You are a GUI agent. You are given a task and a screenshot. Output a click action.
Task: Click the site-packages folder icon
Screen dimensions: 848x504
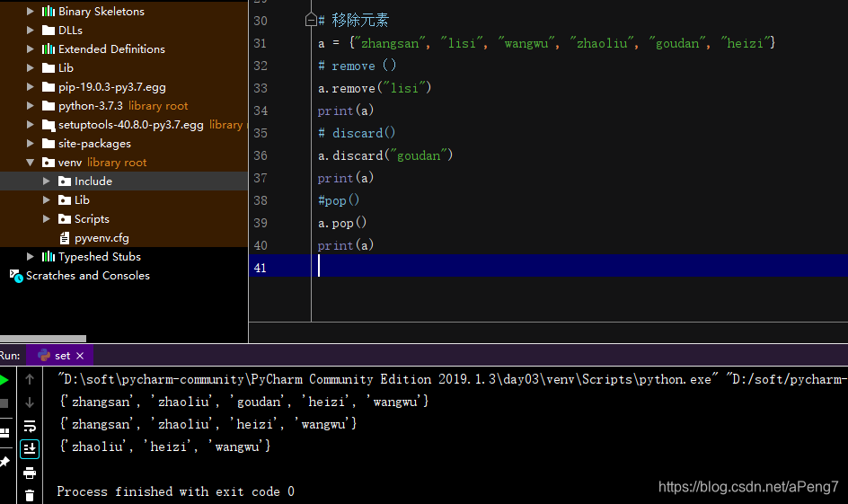click(49, 144)
